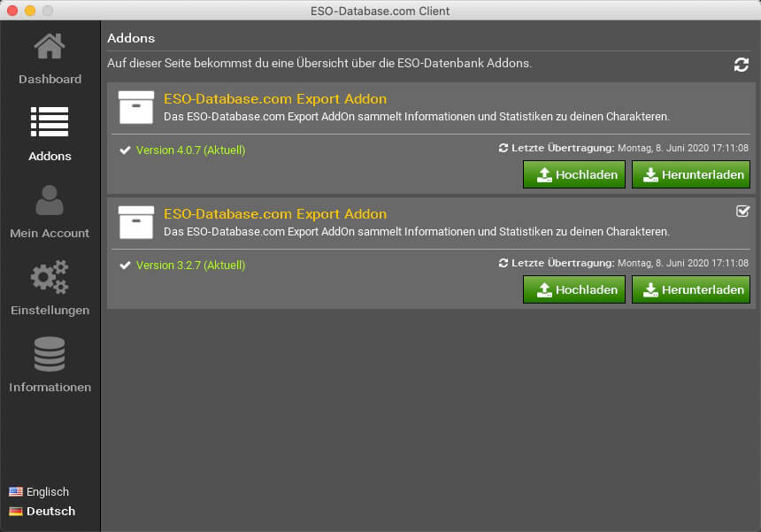Click Herunterladen for the Version 3.2.7 addon
Image resolution: width=761 pixels, height=532 pixels.
[691, 289]
